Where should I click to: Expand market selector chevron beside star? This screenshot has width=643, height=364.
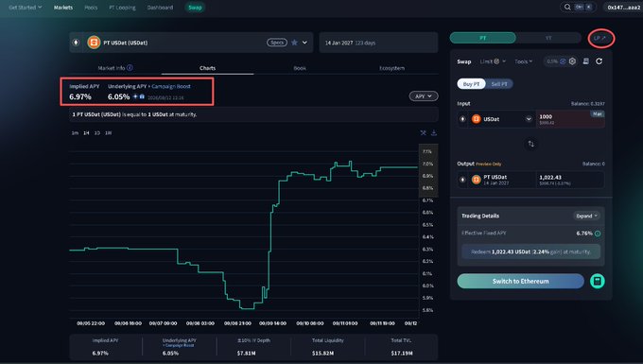304,43
